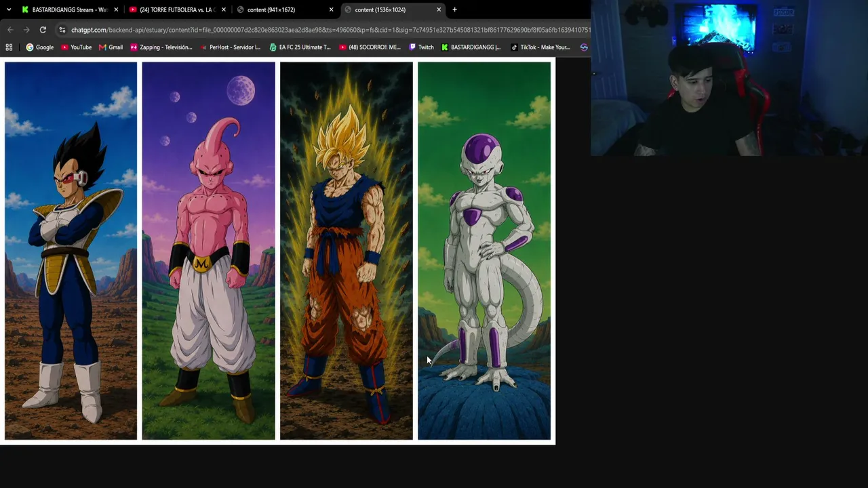The image size is (868, 488).
Task: Open the Google bookmark
Action: tap(39, 47)
